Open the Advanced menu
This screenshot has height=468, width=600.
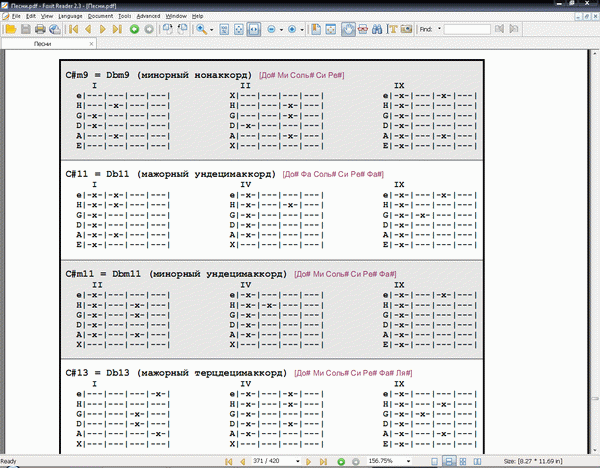tap(148, 17)
